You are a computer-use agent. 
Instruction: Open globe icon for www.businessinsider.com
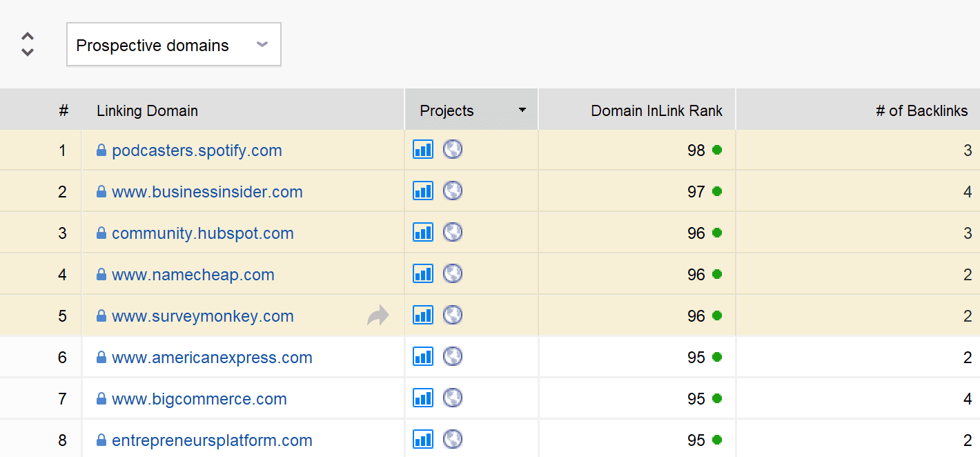(x=453, y=191)
